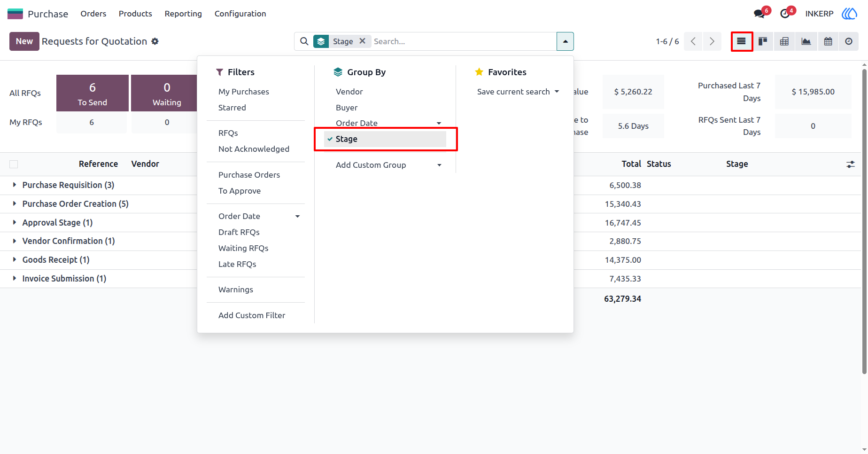Open Save current search dropdown
This screenshot has width=868, height=454.
pos(518,92)
